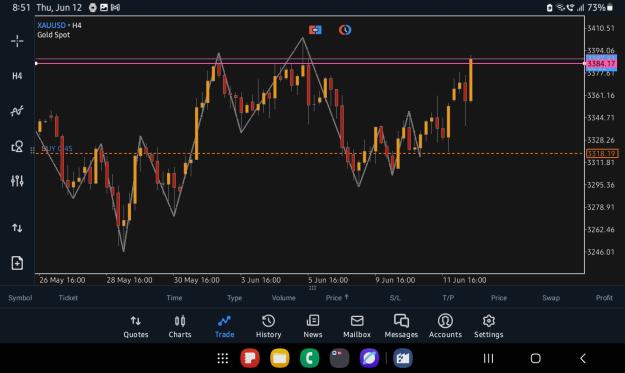Launch the purple planet browser app
This screenshot has height=373, width=625.
[x=369, y=358]
